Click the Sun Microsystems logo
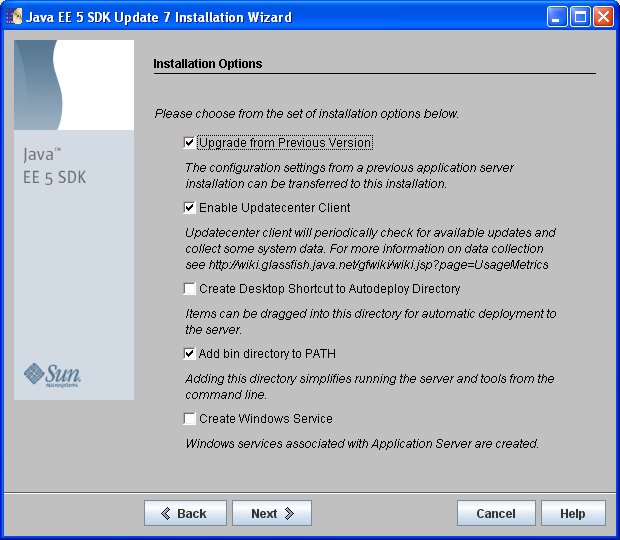This screenshot has height=540, width=620. (52, 375)
